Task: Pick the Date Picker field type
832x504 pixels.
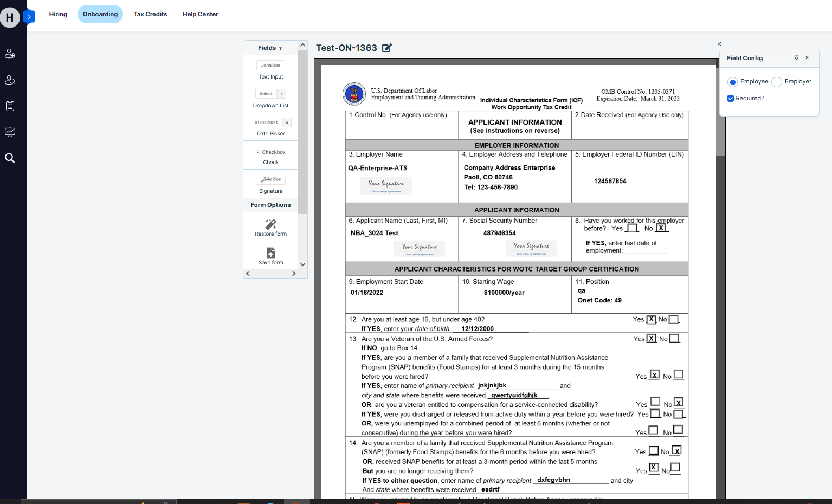Action: click(270, 126)
